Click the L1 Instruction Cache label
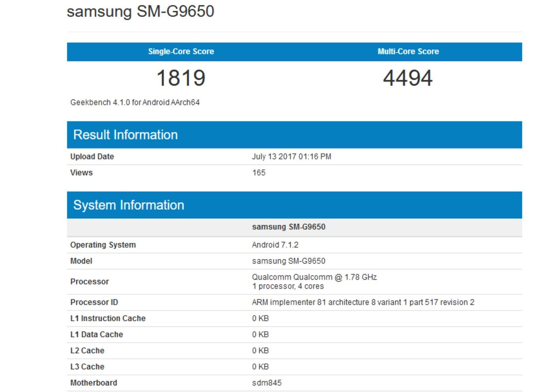 (108, 318)
